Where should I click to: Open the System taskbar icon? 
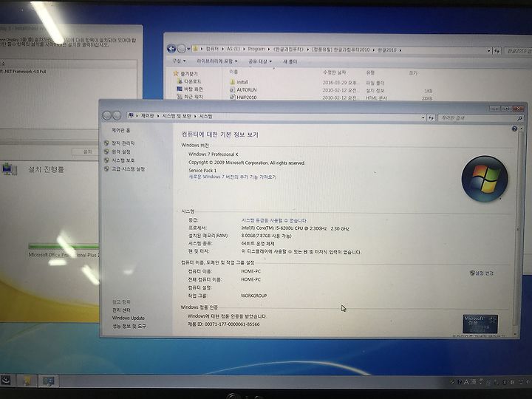[48, 381]
